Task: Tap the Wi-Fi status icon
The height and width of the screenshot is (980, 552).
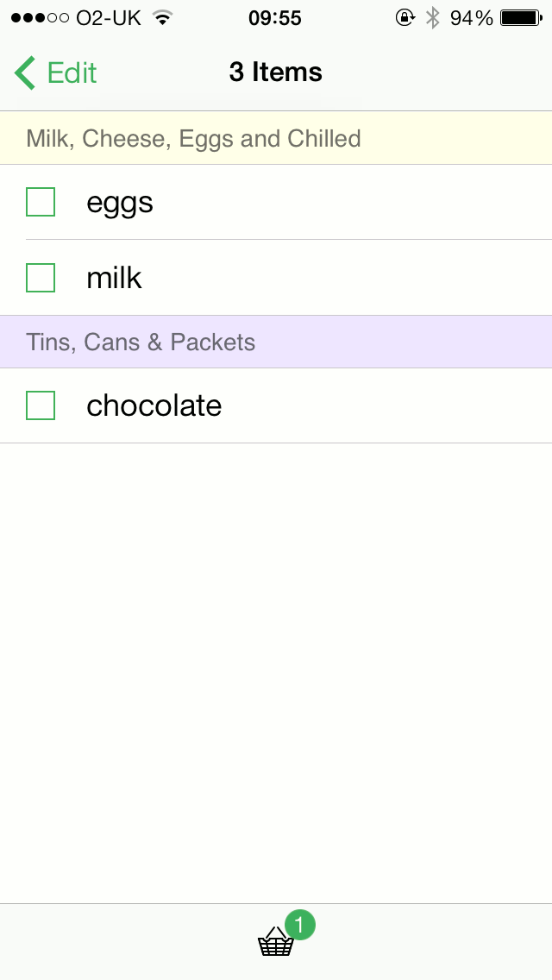Action: pyautogui.click(x=161, y=17)
